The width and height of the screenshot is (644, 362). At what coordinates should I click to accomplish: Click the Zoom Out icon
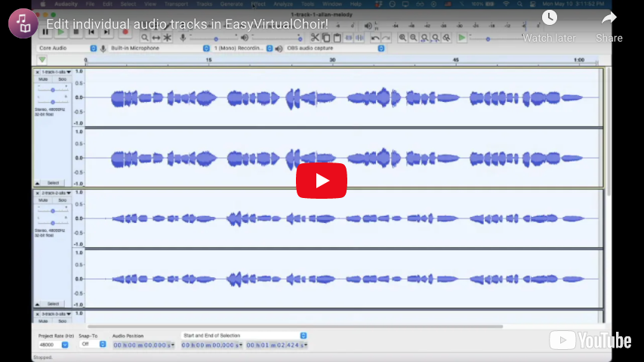(x=414, y=38)
